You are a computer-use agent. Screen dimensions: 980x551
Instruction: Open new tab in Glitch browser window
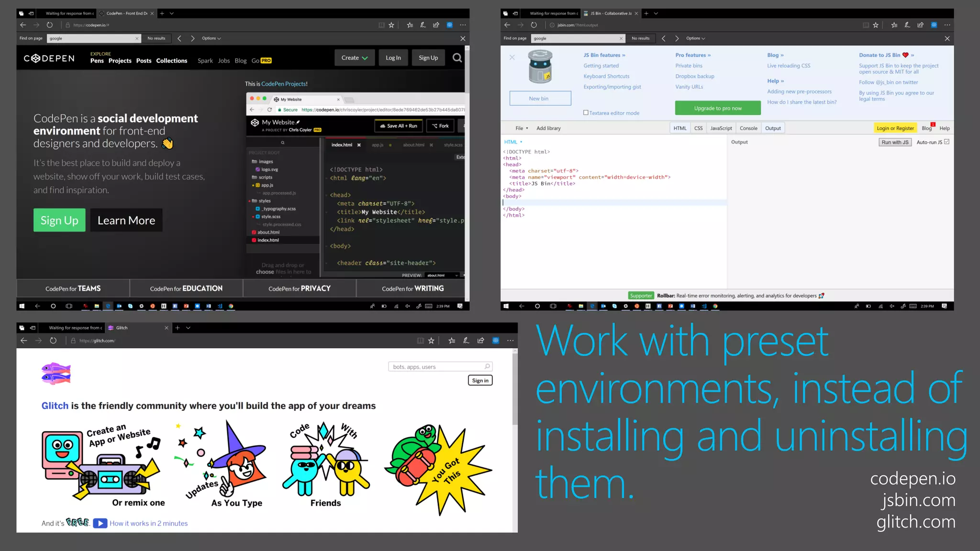(177, 328)
